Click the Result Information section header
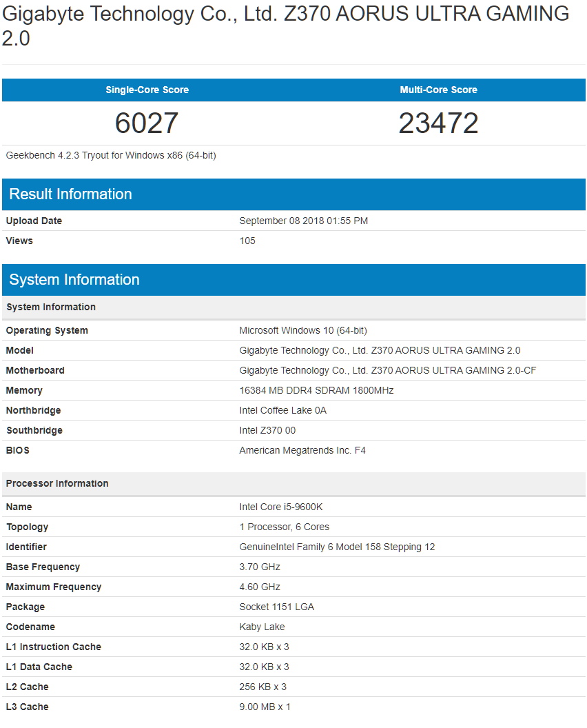This screenshot has width=587, height=728. point(70,194)
